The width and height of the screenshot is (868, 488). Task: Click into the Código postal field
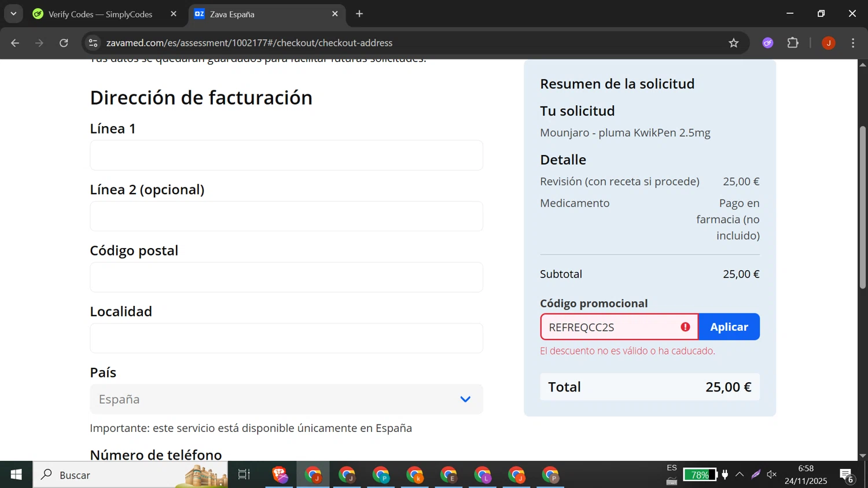coord(286,277)
